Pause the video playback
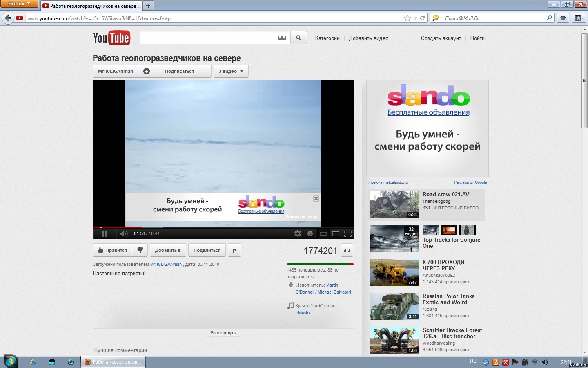This screenshot has width=588, height=368. pos(105,233)
